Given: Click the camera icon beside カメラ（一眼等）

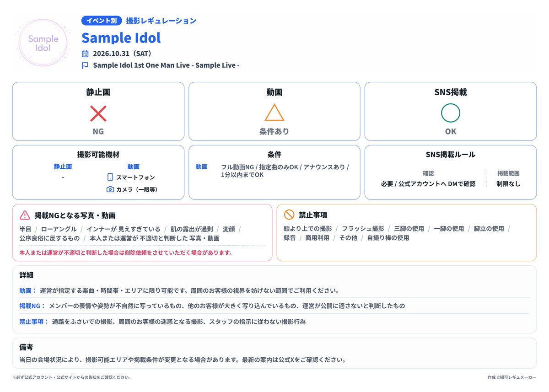Looking at the screenshot, I should [110, 189].
